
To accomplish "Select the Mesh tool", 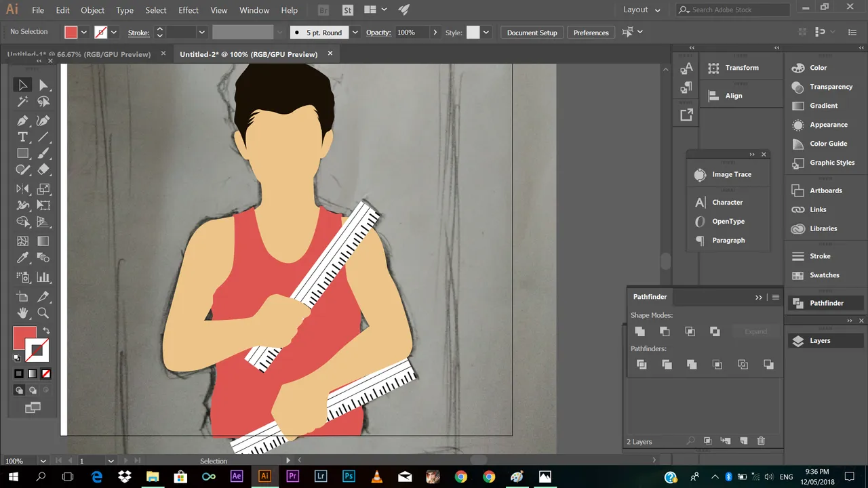I will [x=22, y=241].
